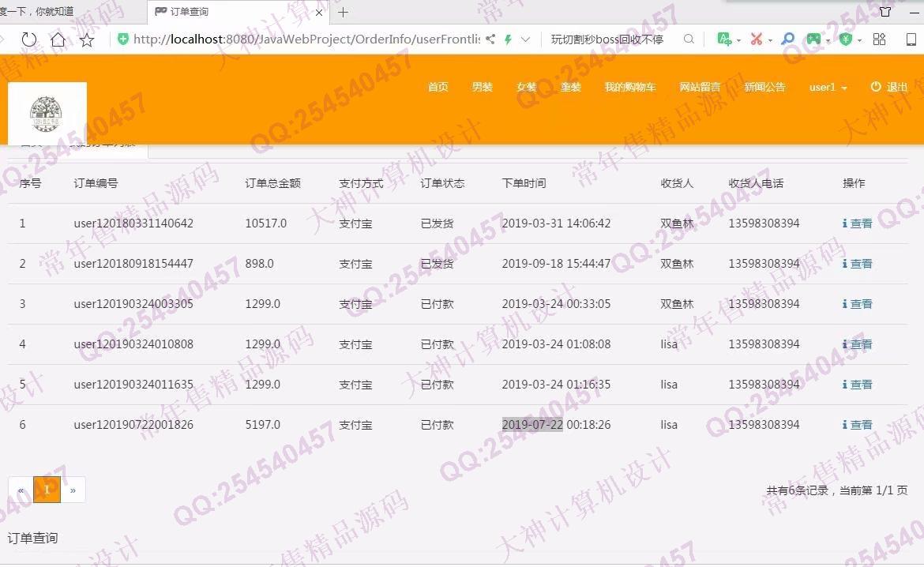Click the 下单时间 column header
This screenshot has width=924, height=567.
point(524,183)
